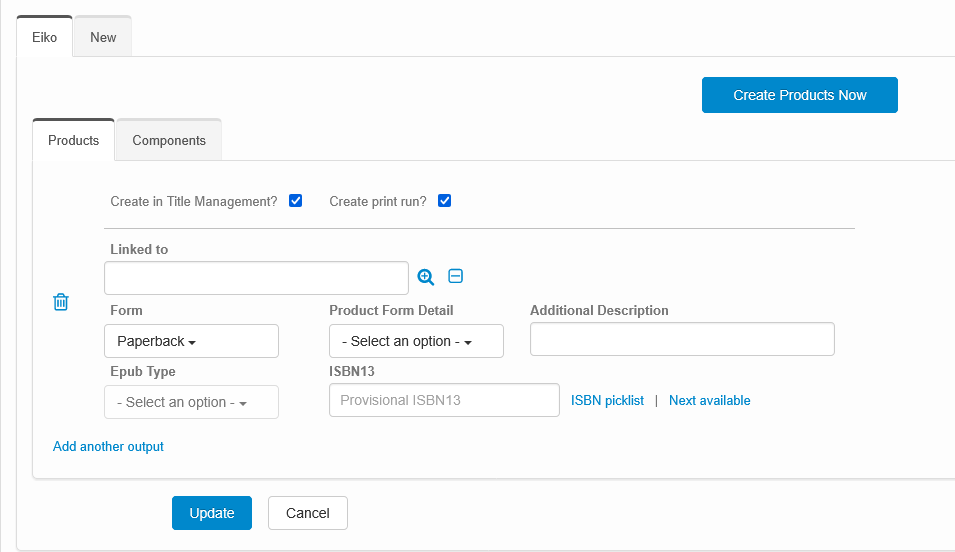955x552 pixels.
Task: Click the trash icon to delete output
Action: coord(60,302)
